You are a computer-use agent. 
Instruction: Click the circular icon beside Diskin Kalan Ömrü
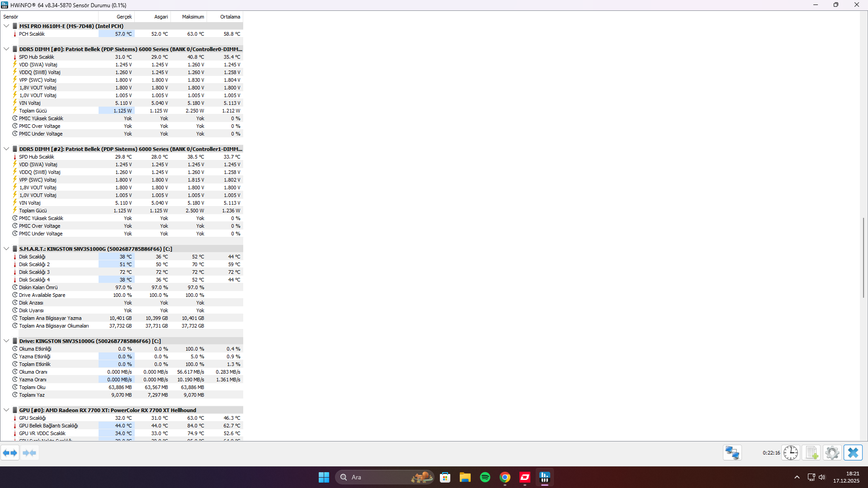tap(15, 287)
